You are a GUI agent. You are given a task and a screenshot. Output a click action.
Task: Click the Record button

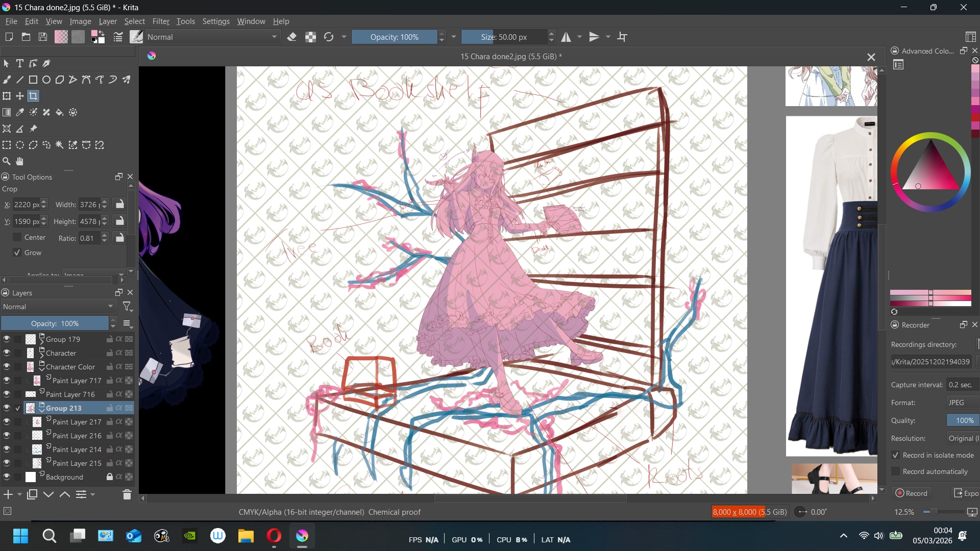click(912, 493)
